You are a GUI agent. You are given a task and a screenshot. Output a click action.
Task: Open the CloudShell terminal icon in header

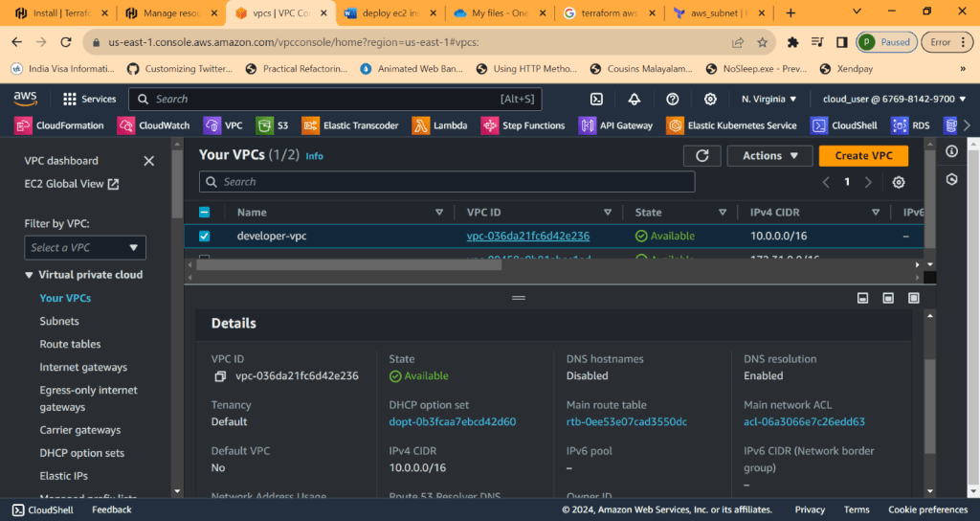pyautogui.click(x=596, y=99)
